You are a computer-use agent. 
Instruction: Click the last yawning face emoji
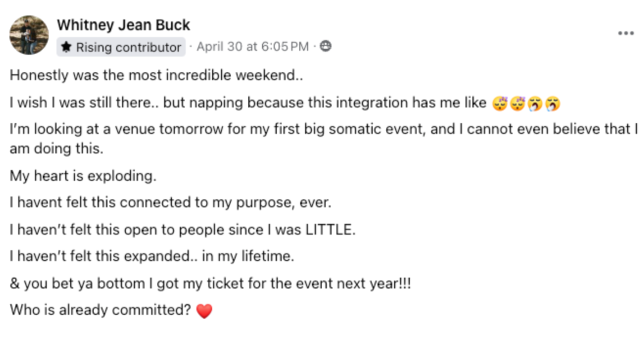pos(552,103)
